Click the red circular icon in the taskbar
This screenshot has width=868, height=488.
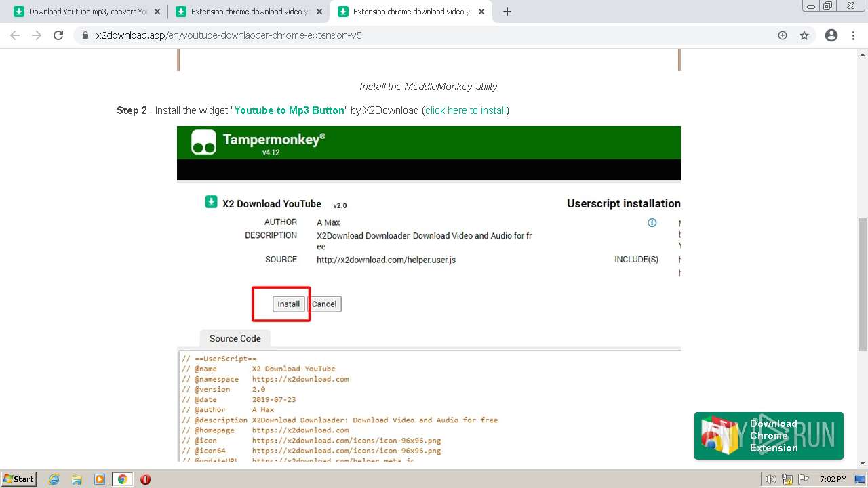click(x=145, y=479)
